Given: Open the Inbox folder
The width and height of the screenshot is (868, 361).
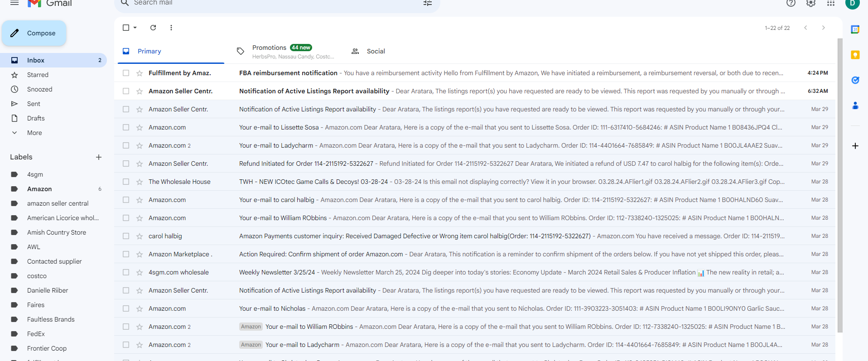Looking at the screenshot, I should click(x=53, y=60).
